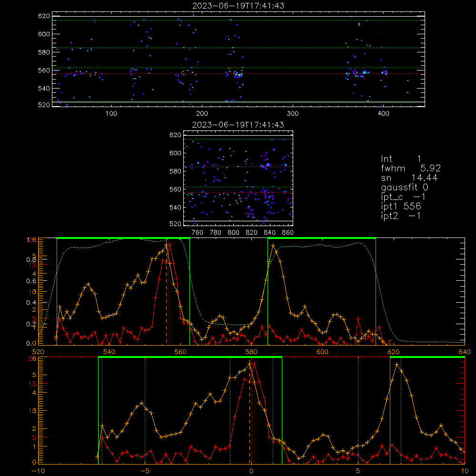Click the red dotted horizontal line in wide image plot
476x476 pixels.
(x=238, y=73)
